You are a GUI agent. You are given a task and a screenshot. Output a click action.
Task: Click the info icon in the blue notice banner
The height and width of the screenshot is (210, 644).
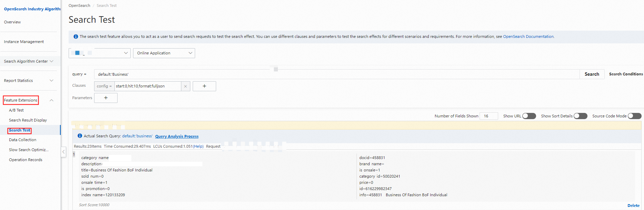coord(76,36)
